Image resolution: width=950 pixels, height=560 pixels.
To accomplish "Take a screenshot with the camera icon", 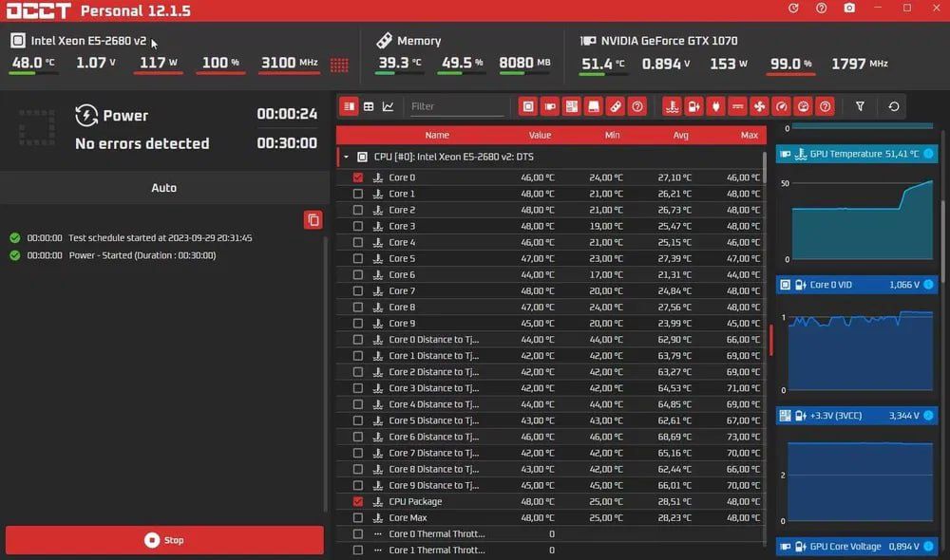I will tap(849, 8).
